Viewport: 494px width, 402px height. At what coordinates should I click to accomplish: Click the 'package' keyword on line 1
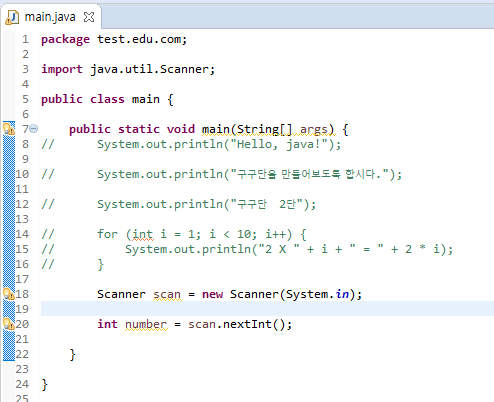pos(65,39)
